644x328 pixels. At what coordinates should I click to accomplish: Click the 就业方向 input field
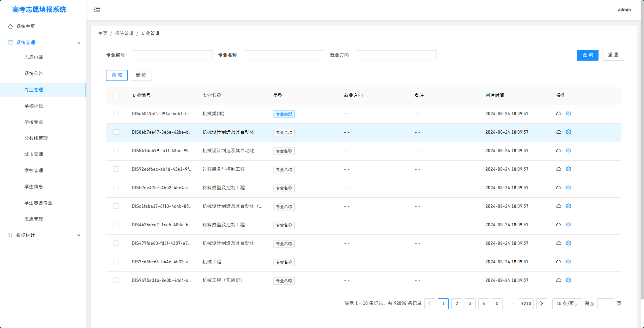pyautogui.click(x=397, y=55)
